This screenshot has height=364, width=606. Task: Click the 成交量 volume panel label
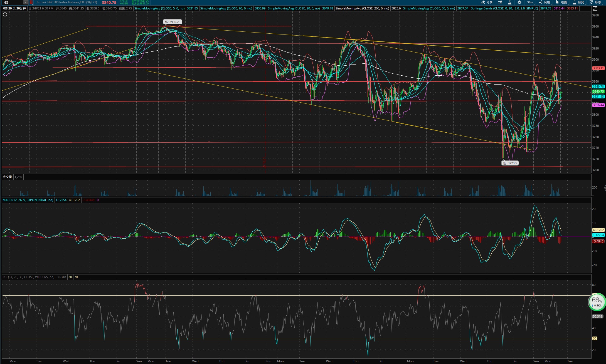7,177
